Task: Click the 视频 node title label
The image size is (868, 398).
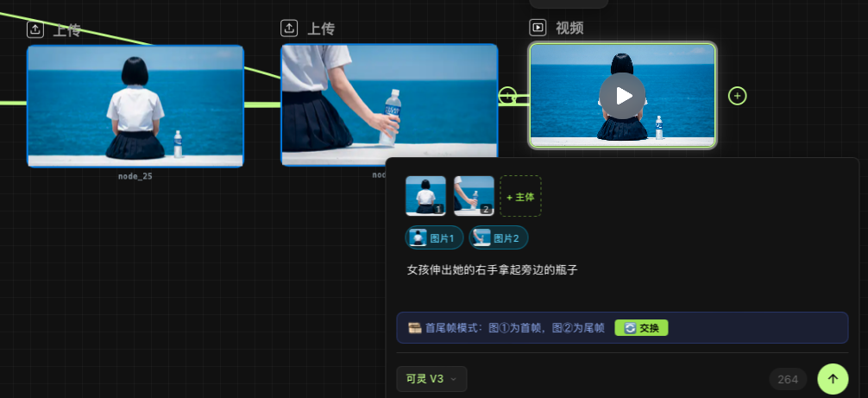Action: point(569,28)
